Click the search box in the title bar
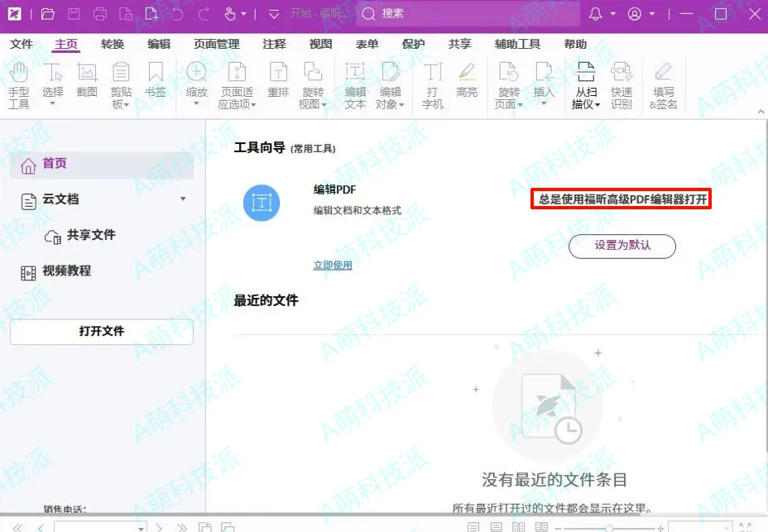Screen dimensions: 768x532 468,14
